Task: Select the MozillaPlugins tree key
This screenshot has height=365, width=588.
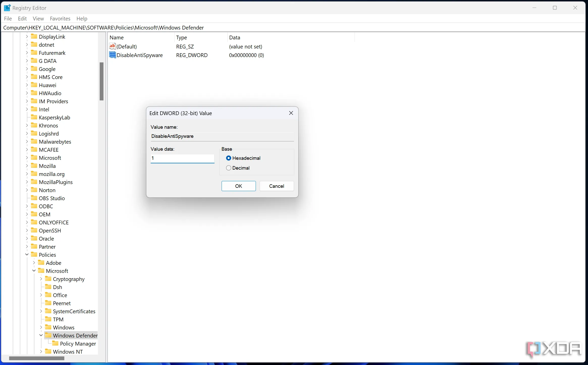Action: tap(56, 182)
